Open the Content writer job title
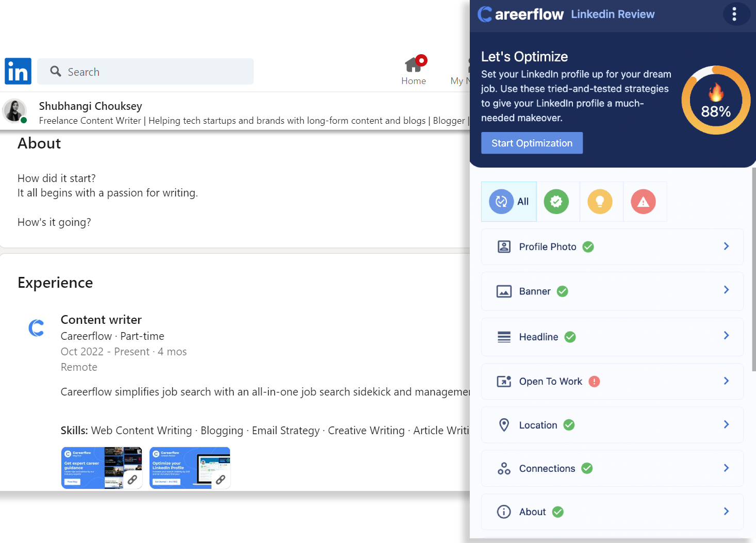This screenshot has height=543, width=756. point(101,320)
